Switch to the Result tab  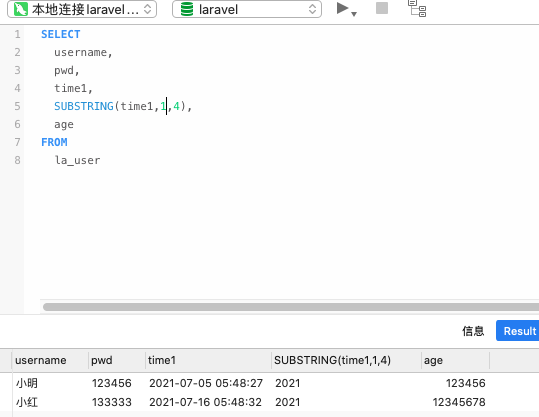(518, 331)
